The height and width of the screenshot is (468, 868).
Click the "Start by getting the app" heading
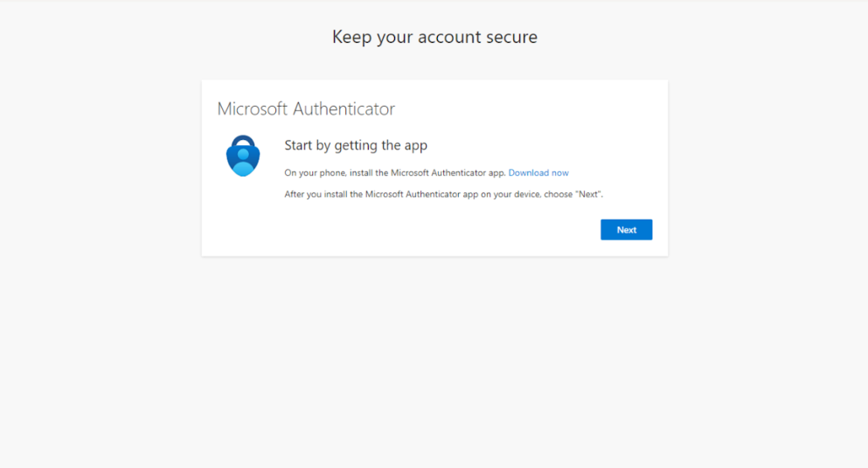click(356, 145)
